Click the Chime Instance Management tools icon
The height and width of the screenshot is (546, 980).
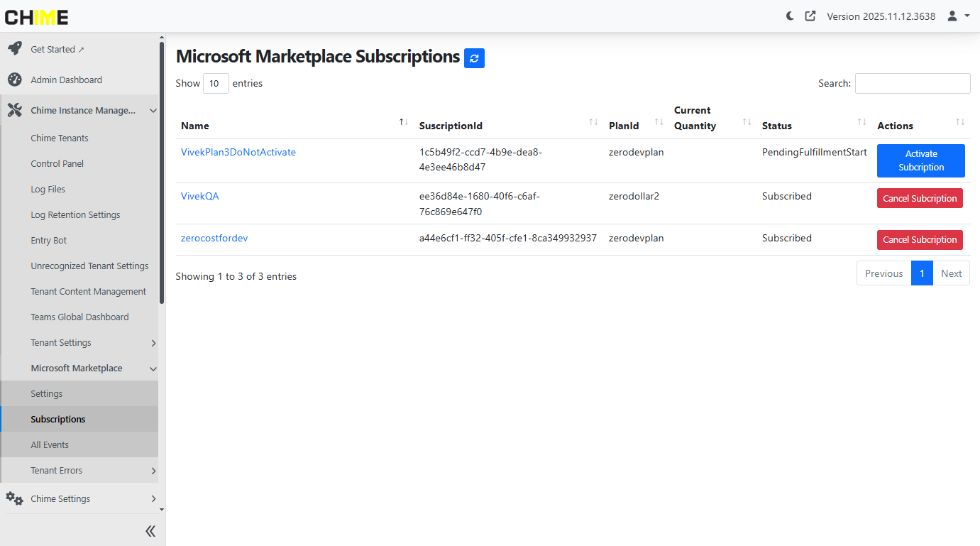(14, 110)
